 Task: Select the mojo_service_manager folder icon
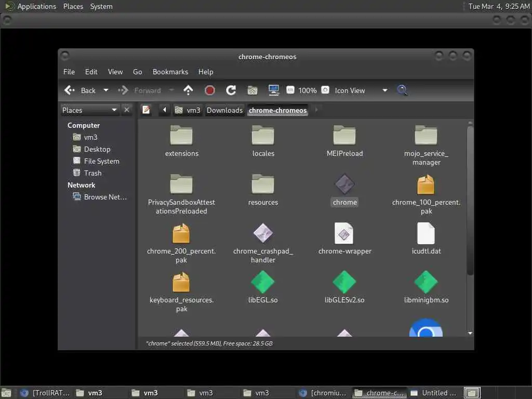pos(426,136)
